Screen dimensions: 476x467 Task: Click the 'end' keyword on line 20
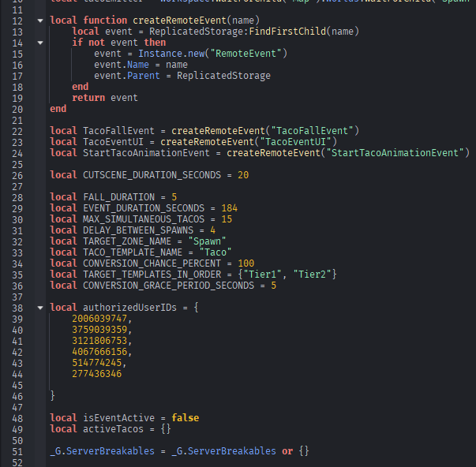pyautogui.click(x=58, y=109)
